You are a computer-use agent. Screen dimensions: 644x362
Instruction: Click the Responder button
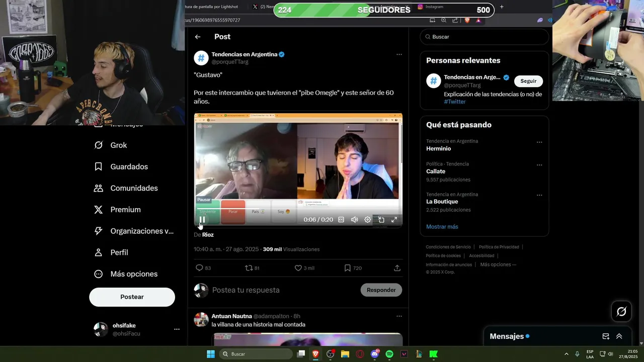[x=381, y=290]
